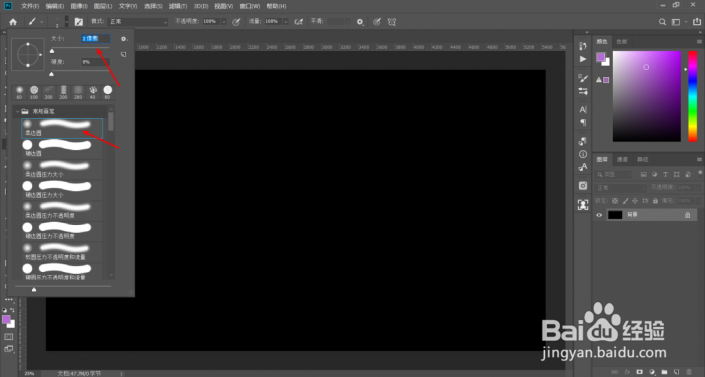The image size is (705, 377).
Task: Open the 图像(I) menu
Action: (79, 6)
